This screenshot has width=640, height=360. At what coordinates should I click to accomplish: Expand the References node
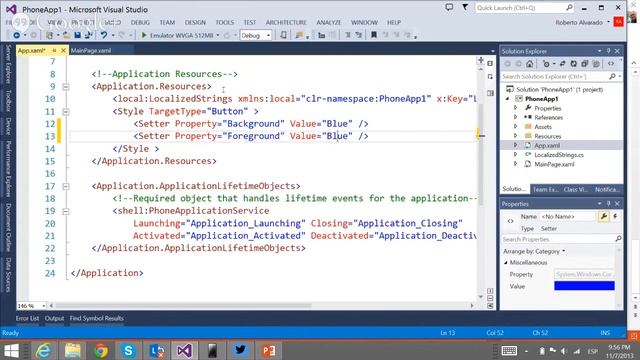(x=516, y=117)
